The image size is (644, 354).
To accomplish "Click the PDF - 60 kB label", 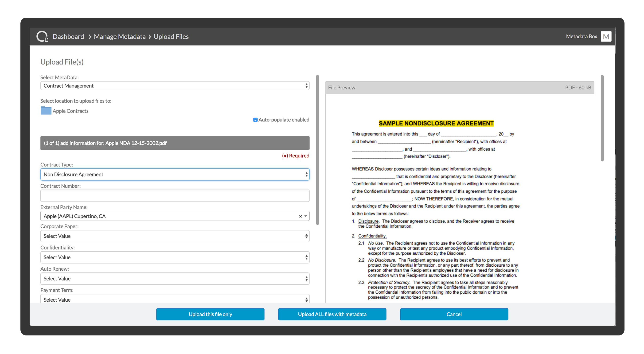I will click(578, 87).
